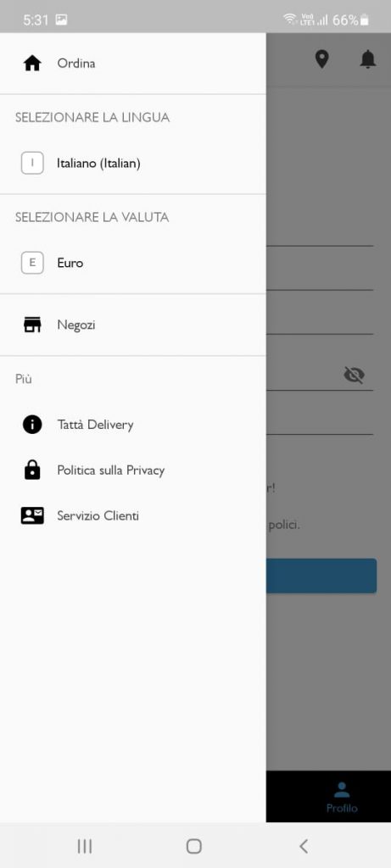Tap the Android back navigation button
391x868 pixels.
(x=303, y=846)
